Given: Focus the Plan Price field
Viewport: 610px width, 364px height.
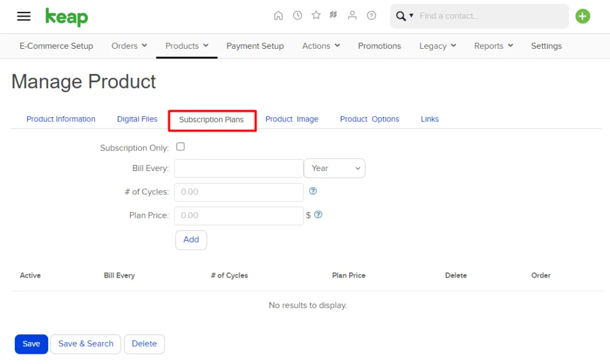Looking at the screenshot, I should pos(239,216).
